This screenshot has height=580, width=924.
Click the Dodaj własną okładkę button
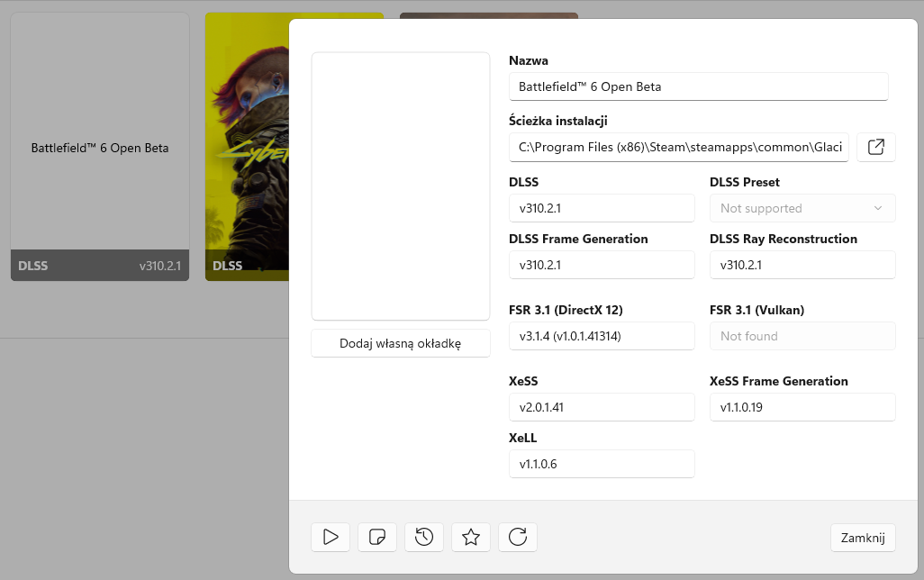click(401, 343)
